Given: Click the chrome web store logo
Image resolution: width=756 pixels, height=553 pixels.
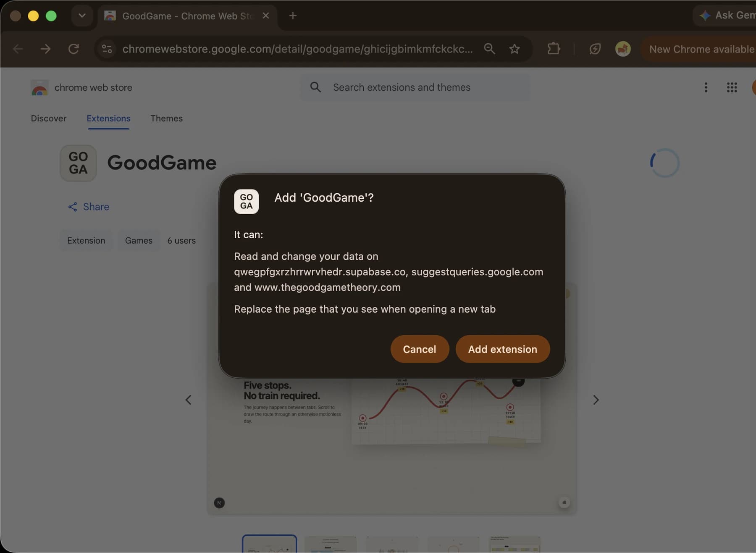Looking at the screenshot, I should click(81, 87).
